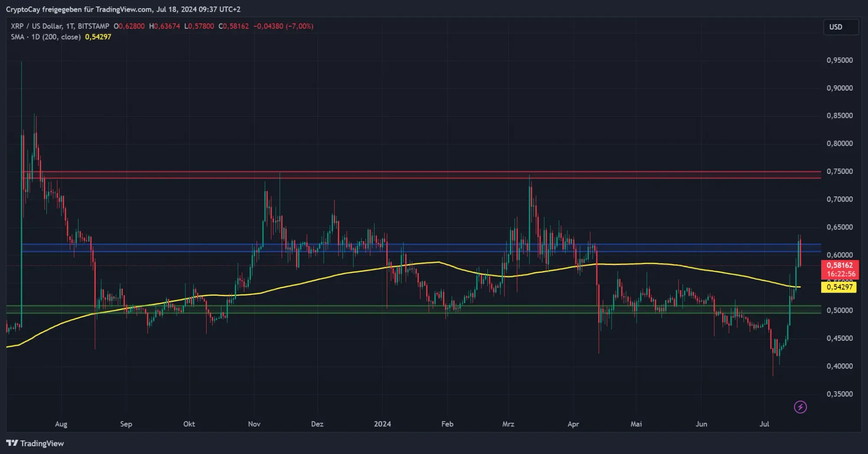Click the XRP / US Dollar symbol title
This screenshot has height=454, width=868.
tap(60, 26)
